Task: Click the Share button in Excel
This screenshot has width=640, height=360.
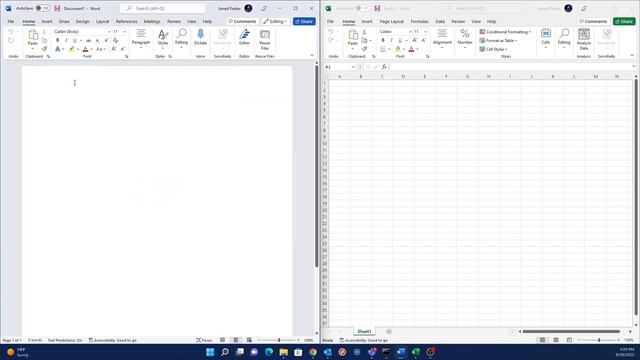Action: (624, 21)
